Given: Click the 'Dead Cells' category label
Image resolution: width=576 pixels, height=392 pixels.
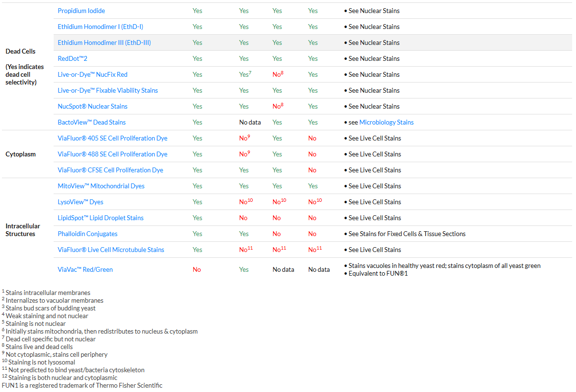Looking at the screenshot, I should 21,51.
